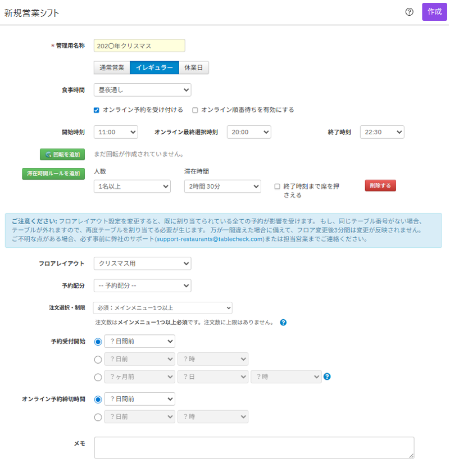Select オンライン予約締切時間 ?日間前 radio button
Screen dimensions: 450x476
click(x=98, y=400)
